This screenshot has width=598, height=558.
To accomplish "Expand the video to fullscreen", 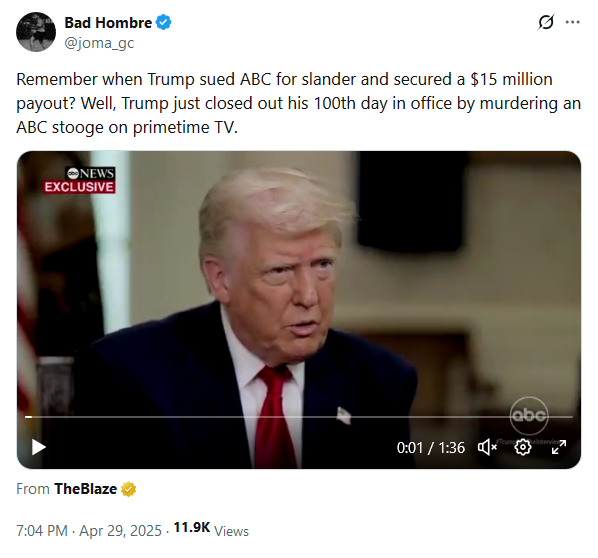I will [x=559, y=447].
